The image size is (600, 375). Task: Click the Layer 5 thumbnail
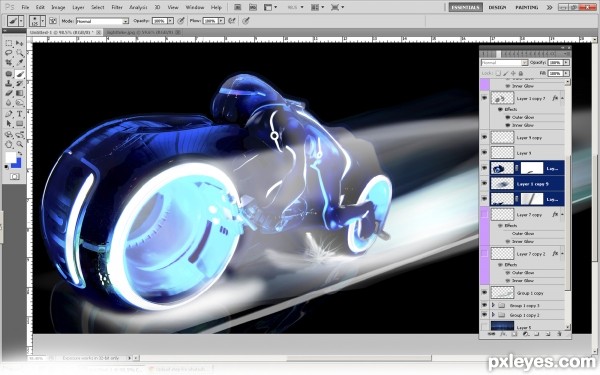pos(502,326)
